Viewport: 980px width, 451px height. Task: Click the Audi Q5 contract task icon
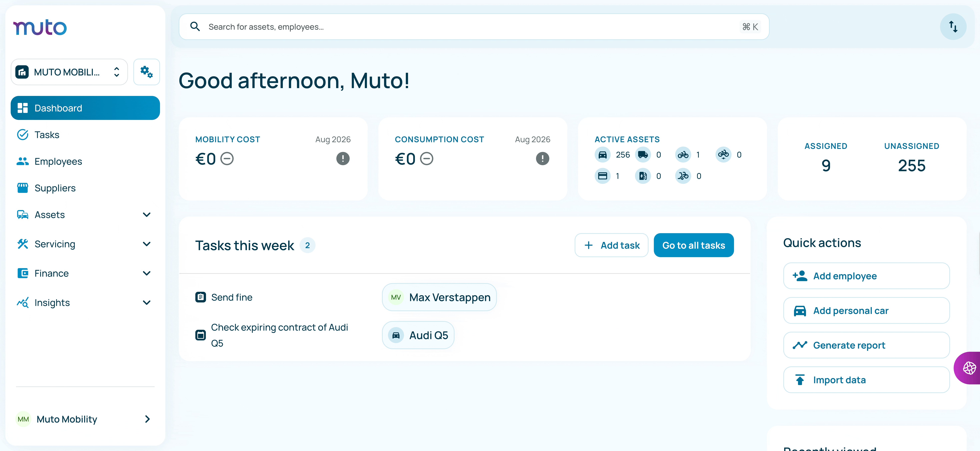200,335
